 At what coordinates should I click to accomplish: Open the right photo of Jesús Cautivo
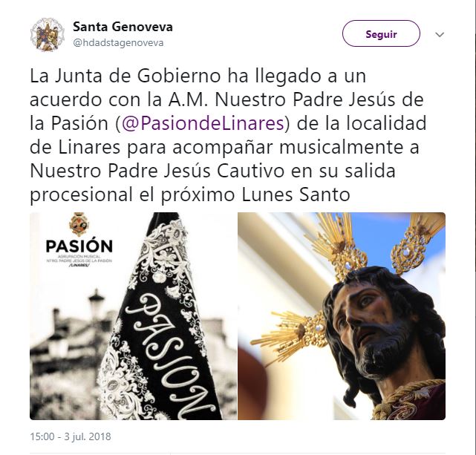[342, 316]
